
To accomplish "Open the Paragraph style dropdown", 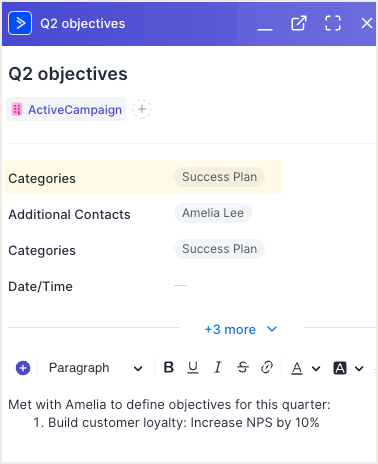I will point(96,368).
